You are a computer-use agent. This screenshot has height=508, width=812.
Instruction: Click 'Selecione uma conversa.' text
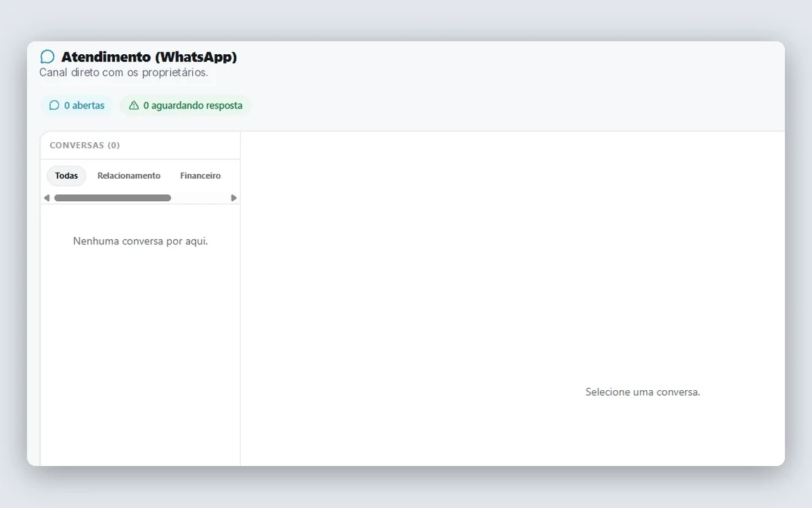(643, 392)
